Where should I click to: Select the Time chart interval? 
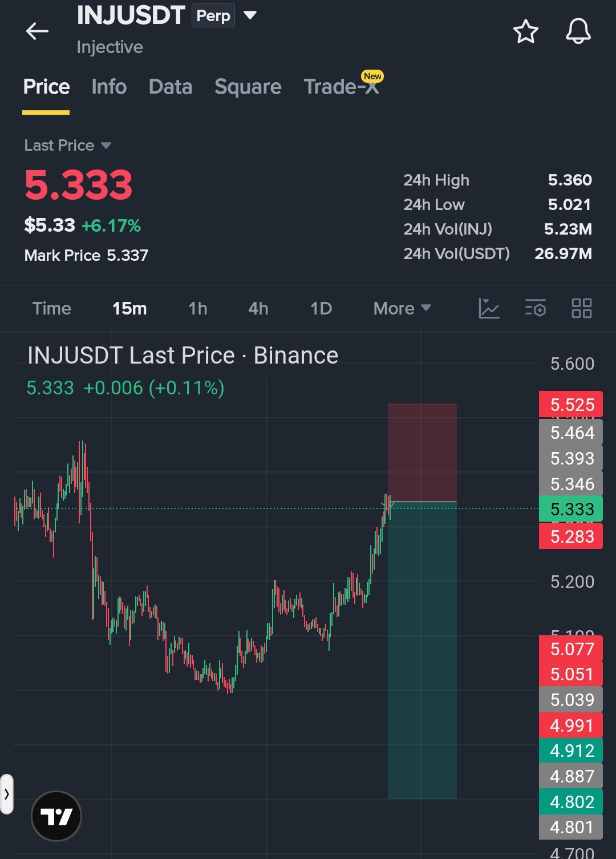click(x=52, y=308)
